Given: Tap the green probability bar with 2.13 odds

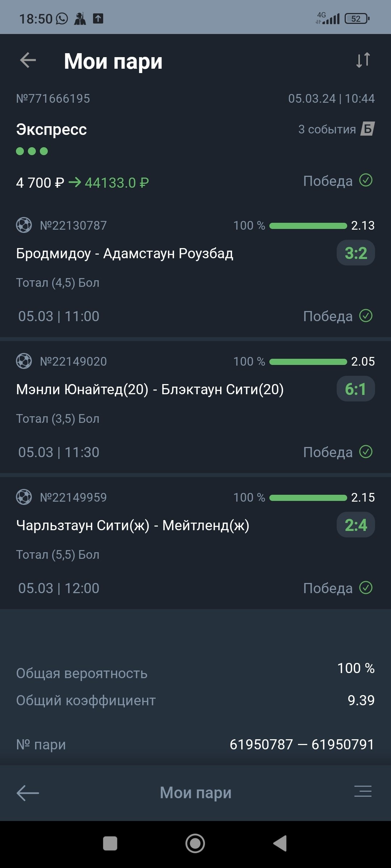Looking at the screenshot, I should pos(308,226).
